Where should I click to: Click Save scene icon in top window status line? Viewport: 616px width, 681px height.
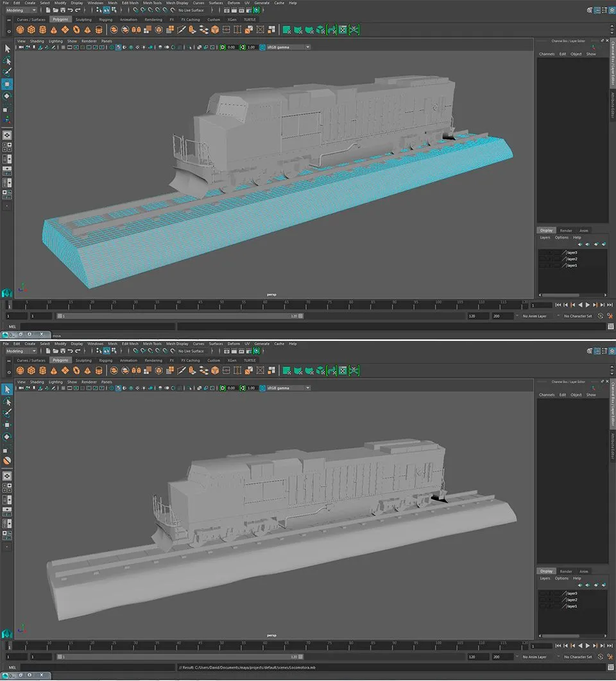click(63, 10)
